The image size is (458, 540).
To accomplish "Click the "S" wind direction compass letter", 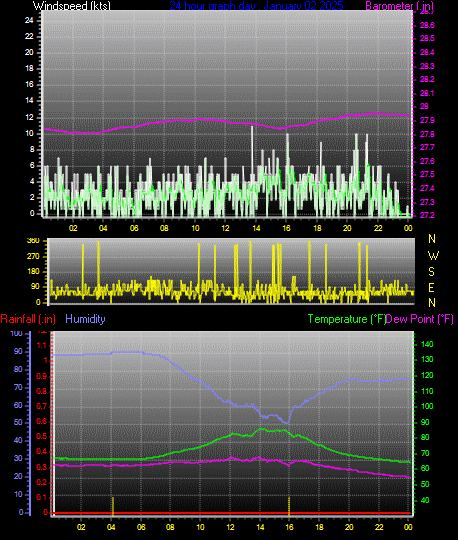I will tap(431, 272).
